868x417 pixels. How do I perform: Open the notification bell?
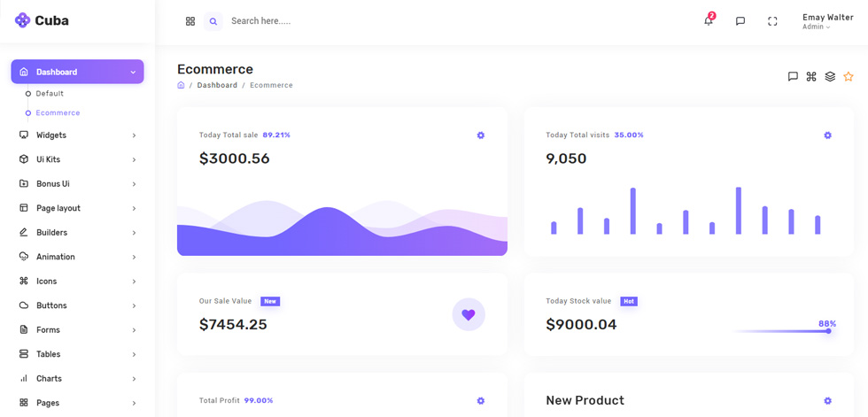pyautogui.click(x=709, y=20)
